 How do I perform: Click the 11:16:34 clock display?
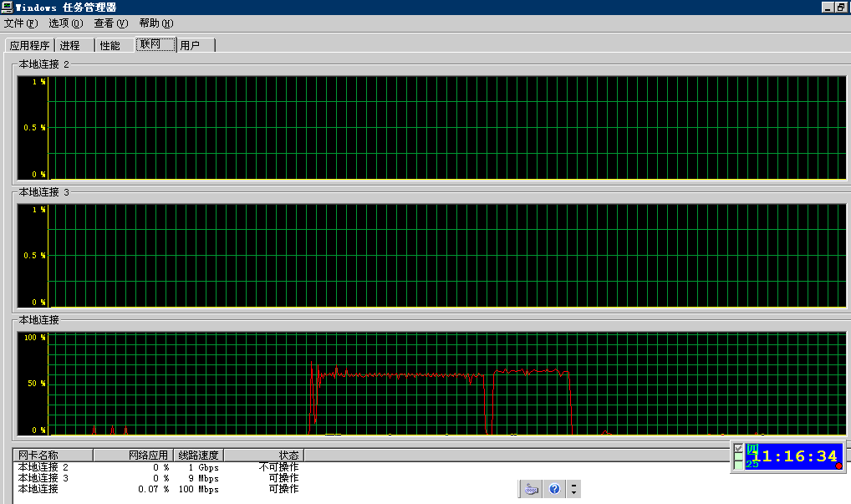coord(794,456)
